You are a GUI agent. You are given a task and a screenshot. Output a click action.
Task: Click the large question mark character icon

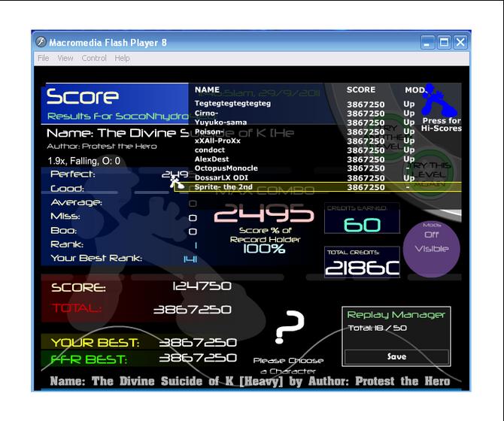click(290, 327)
